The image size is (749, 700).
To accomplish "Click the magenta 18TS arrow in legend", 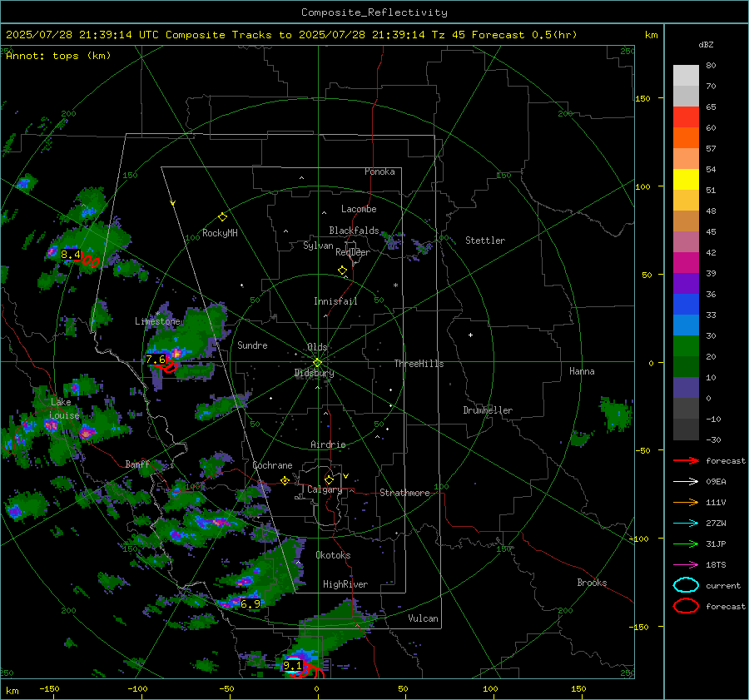I will coord(686,565).
